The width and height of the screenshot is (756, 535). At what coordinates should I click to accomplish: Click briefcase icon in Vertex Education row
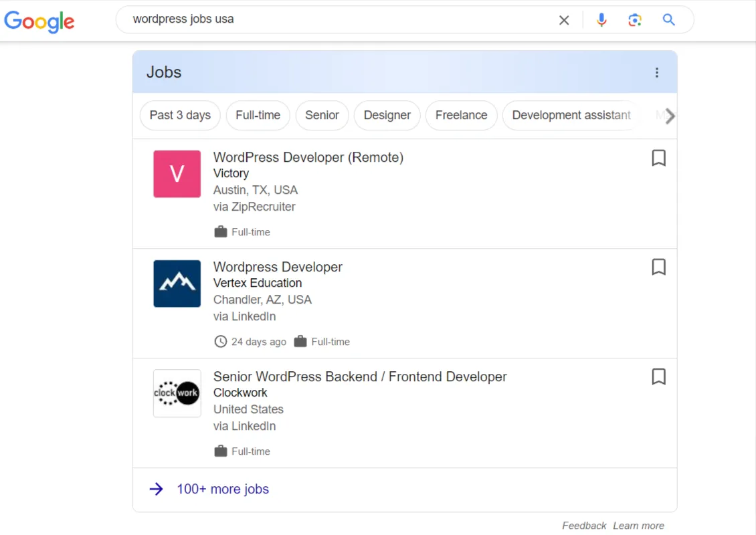300,341
